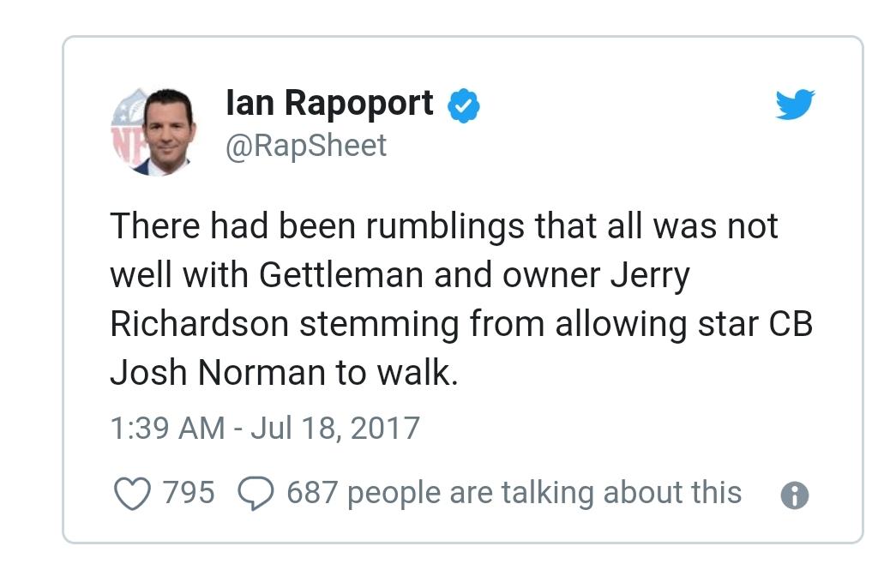
Task: Click the gray info icon
Action: [795, 495]
